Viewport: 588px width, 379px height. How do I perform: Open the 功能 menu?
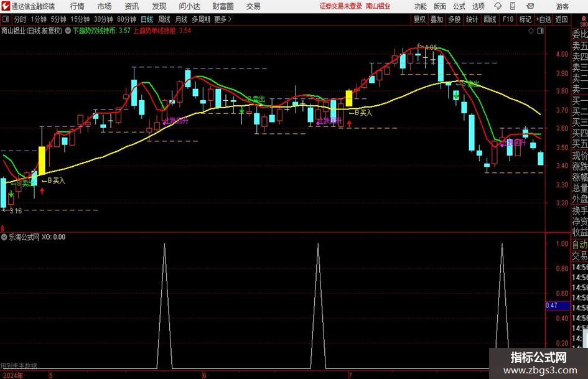[x=421, y=6]
